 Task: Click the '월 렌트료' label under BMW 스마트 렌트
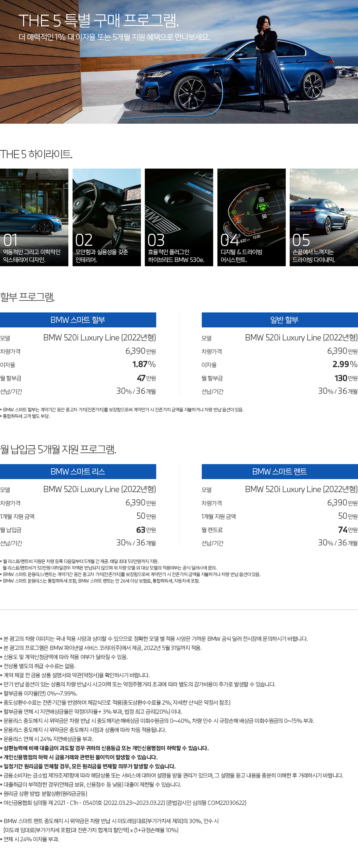pos(213,530)
